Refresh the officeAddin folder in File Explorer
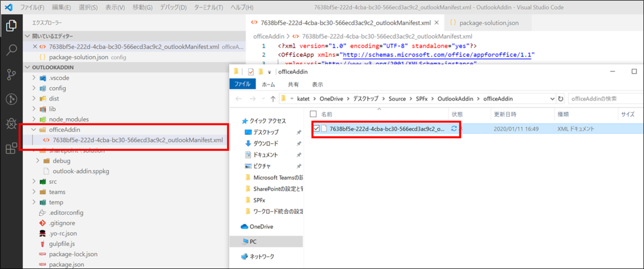644x269 pixels. (x=561, y=99)
